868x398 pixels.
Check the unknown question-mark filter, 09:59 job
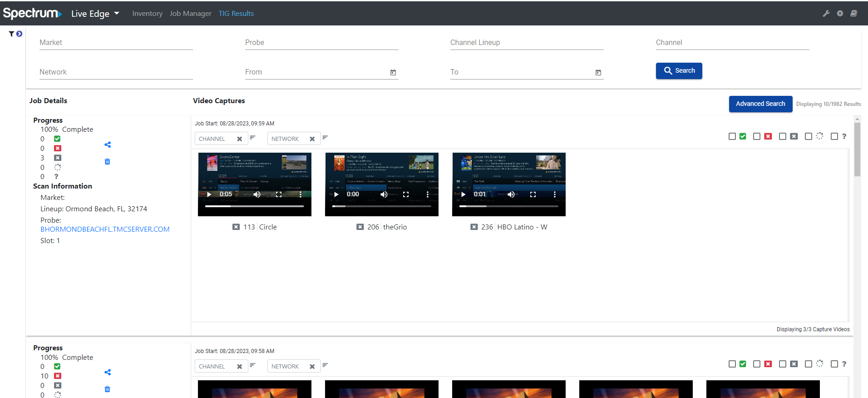834,136
